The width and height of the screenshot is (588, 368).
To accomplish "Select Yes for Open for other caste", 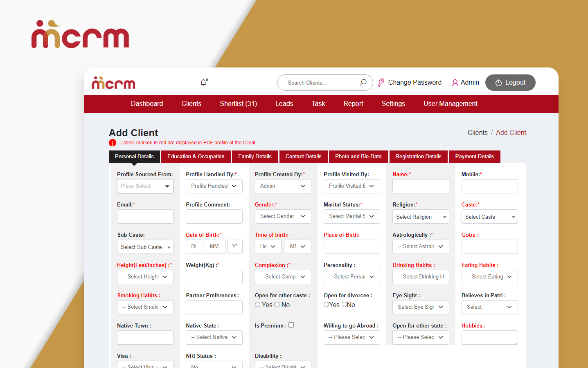I will (x=257, y=304).
